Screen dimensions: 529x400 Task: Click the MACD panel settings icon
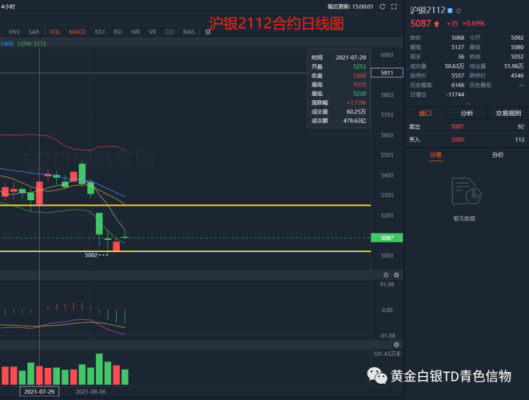coord(386,275)
